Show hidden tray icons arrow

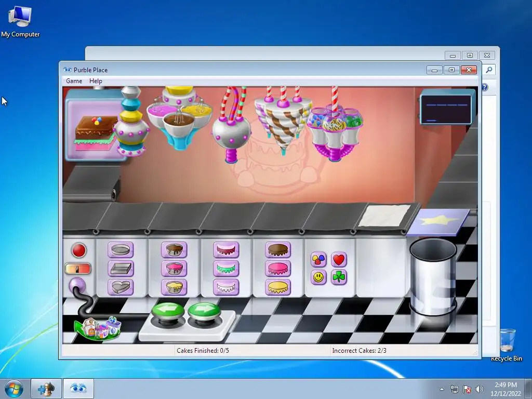point(442,389)
